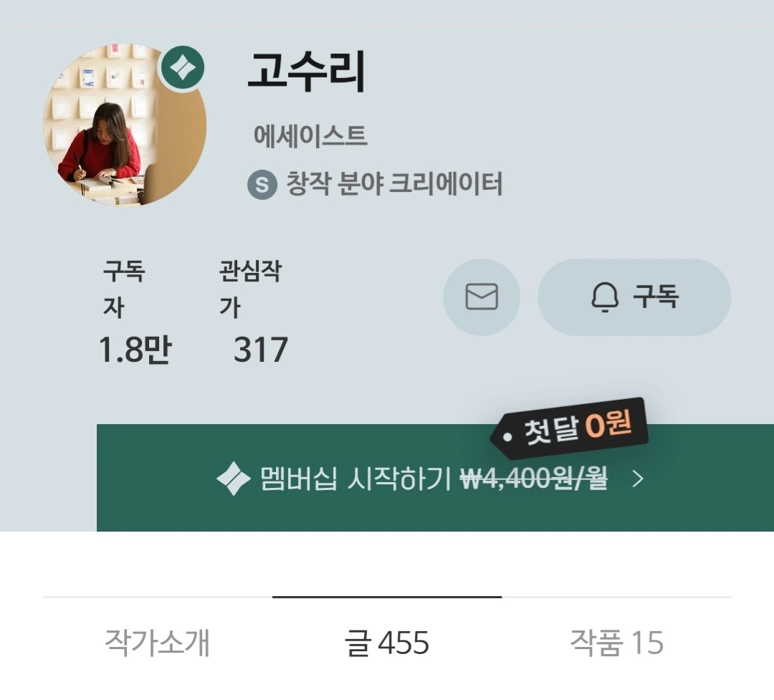Open the envelope message icon button
The height and width of the screenshot is (700, 774).
[x=482, y=297]
